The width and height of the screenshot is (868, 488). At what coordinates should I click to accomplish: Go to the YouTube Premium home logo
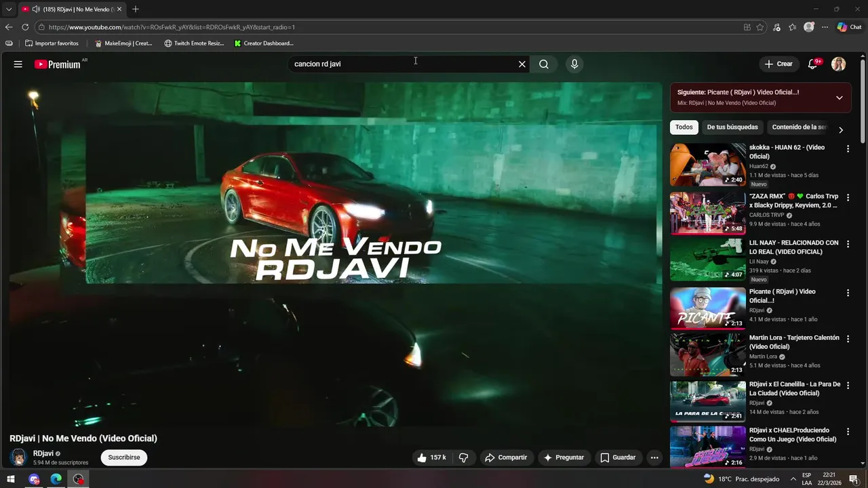click(x=58, y=64)
